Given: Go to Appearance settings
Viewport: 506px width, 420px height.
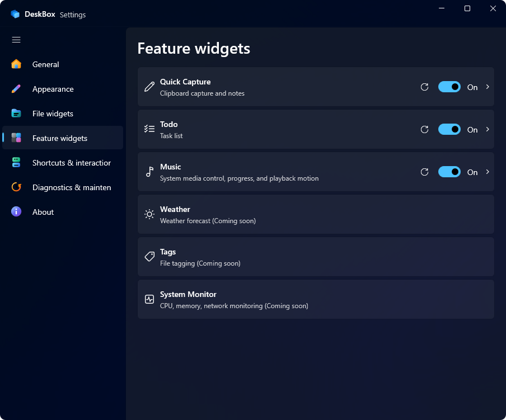Looking at the screenshot, I should [63, 89].
